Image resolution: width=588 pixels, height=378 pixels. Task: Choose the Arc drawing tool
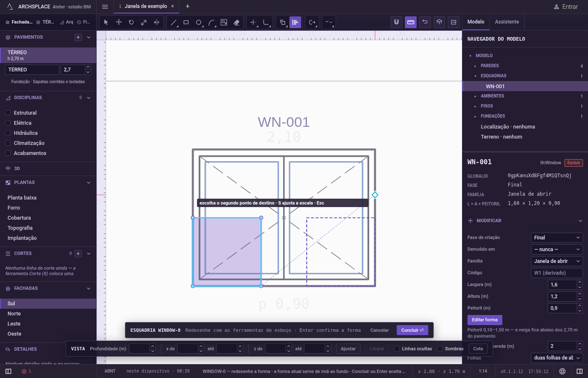point(211,22)
